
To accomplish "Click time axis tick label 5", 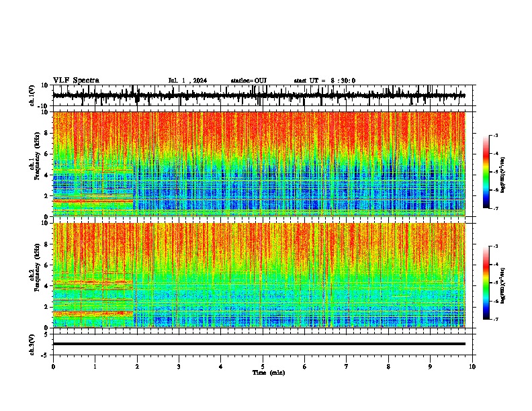I will click(x=263, y=367).
